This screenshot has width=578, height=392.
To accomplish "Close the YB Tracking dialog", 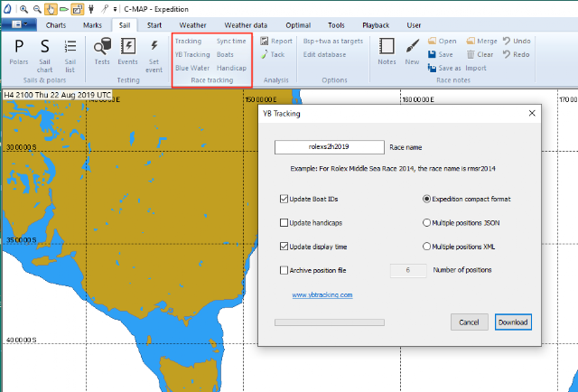I will click(532, 113).
